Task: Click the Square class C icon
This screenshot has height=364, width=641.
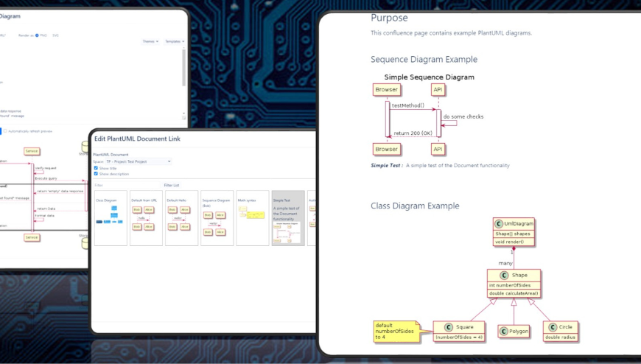Action: [x=448, y=327]
